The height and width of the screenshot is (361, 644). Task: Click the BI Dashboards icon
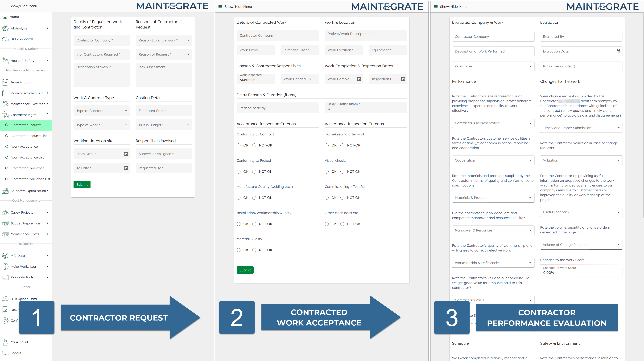coord(5,39)
